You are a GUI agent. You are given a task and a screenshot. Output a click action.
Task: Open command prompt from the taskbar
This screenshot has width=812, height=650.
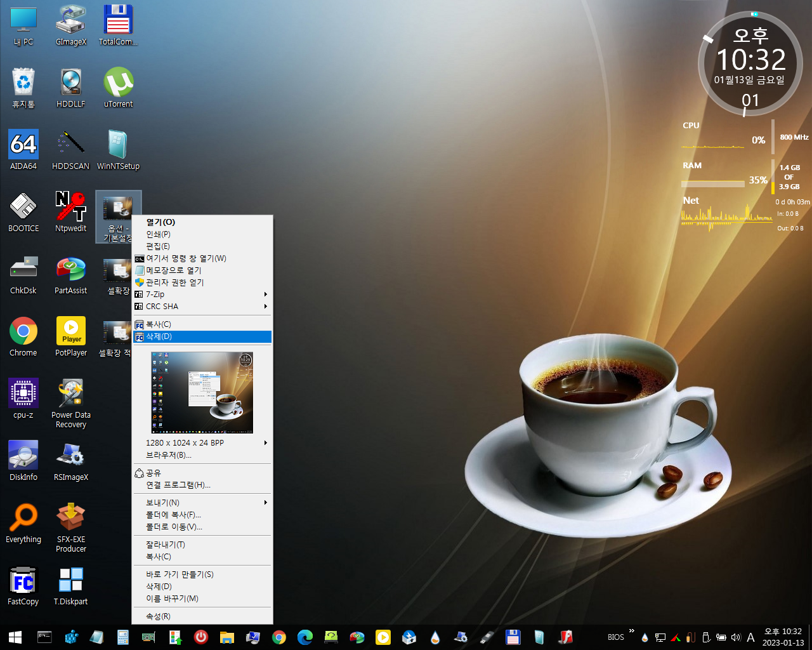[44, 637]
